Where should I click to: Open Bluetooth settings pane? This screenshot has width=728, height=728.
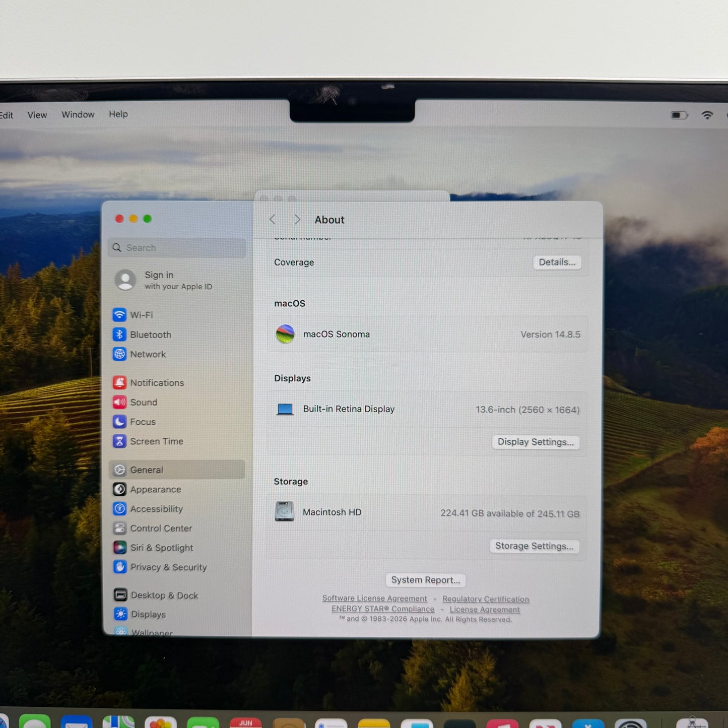[142, 335]
